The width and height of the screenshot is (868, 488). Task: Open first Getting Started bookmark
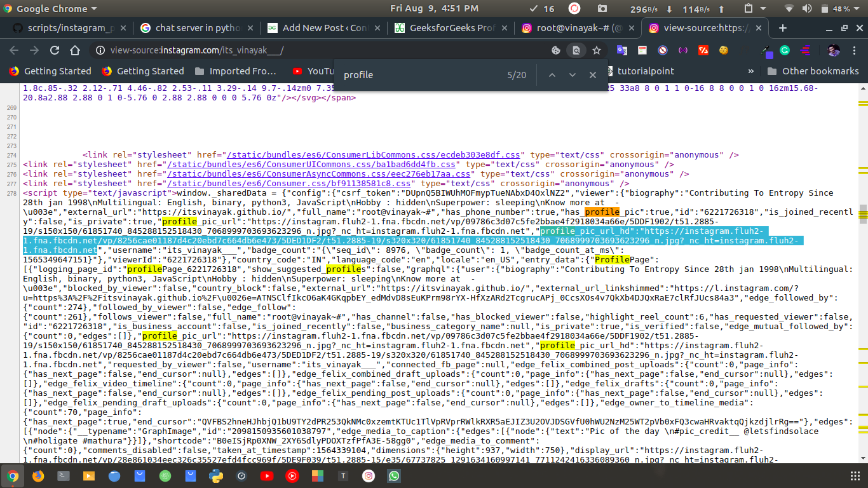(x=50, y=71)
